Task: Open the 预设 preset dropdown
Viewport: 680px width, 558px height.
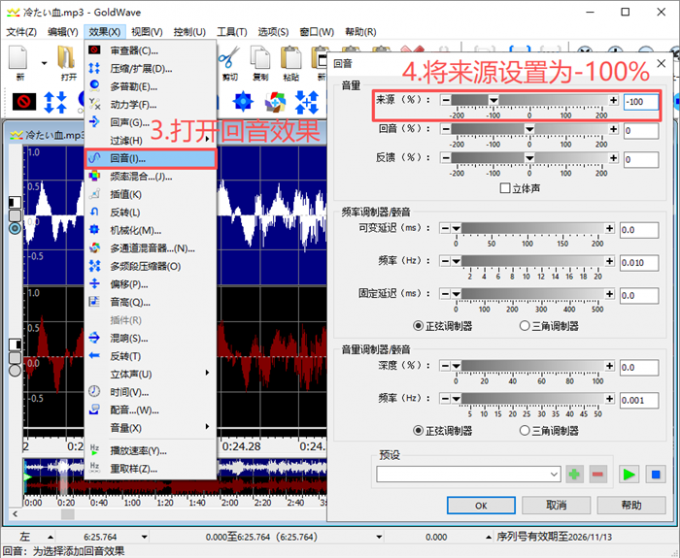Action: (554, 474)
